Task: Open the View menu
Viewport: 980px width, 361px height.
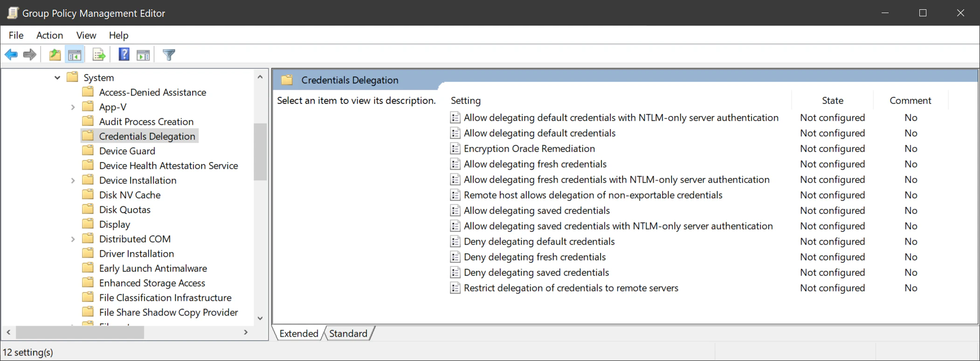Action: tap(86, 35)
